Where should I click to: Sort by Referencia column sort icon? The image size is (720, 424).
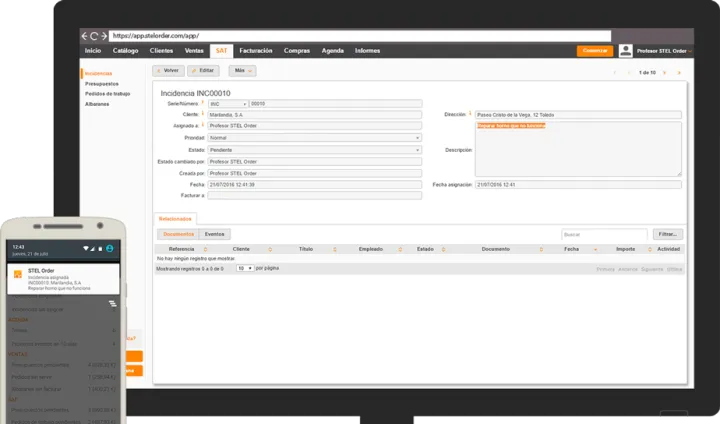pos(207,248)
